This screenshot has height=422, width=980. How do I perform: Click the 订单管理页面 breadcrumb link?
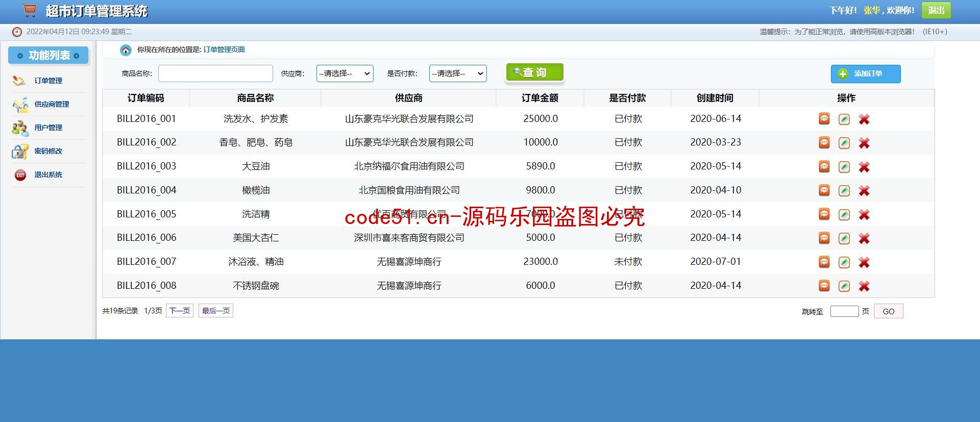[x=224, y=49]
